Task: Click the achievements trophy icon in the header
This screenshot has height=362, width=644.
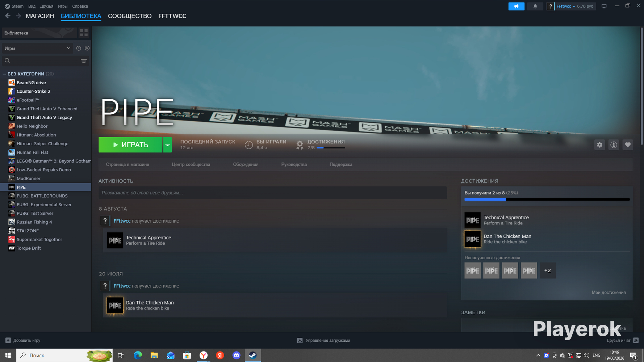Action: [x=300, y=145]
